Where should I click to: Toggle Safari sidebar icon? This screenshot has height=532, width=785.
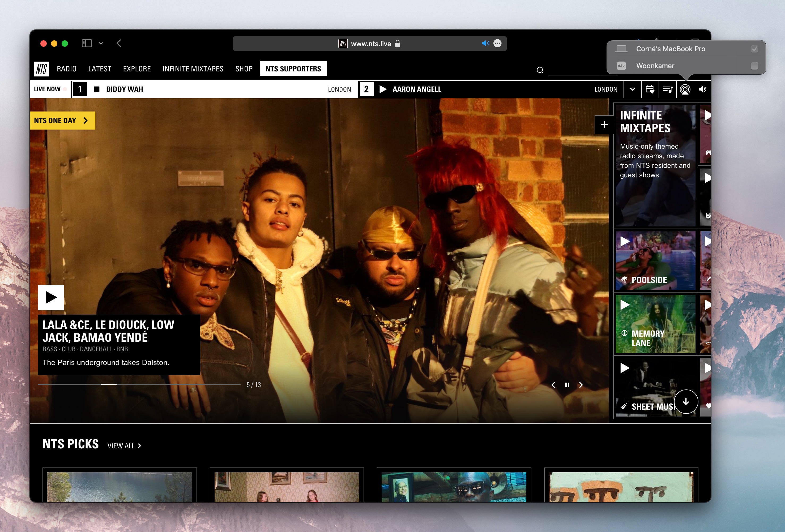(87, 44)
